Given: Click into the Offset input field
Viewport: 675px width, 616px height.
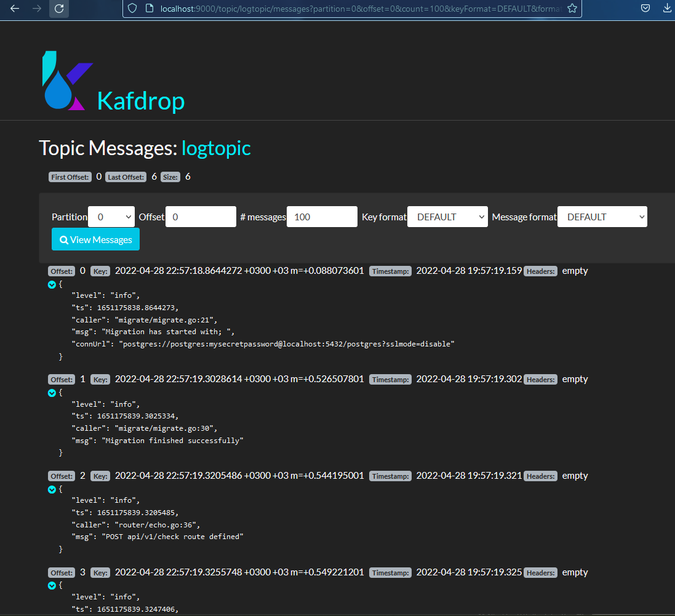Looking at the screenshot, I should coord(201,217).
